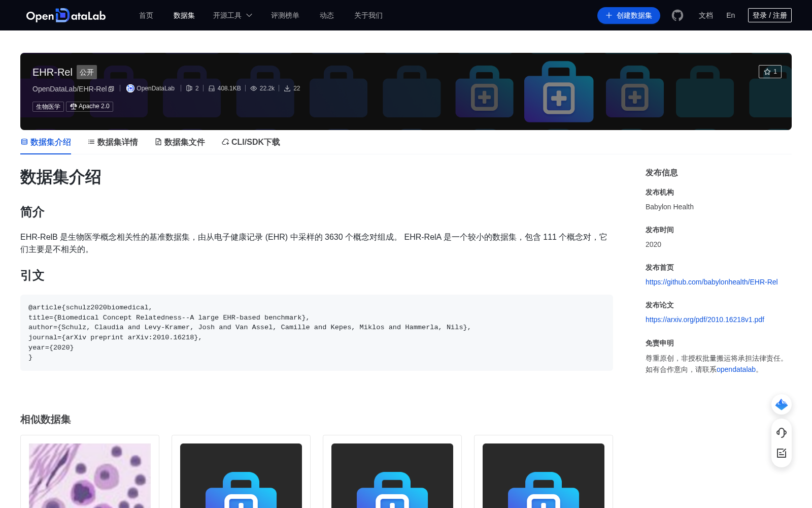Click the 登录 / 注册 button

tap(770, 15)
